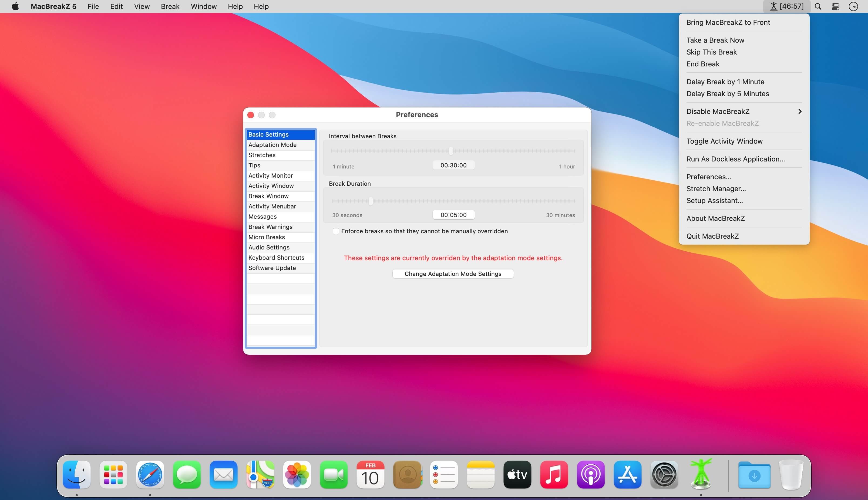Screen dimensions: 868x500
Task: Open the Trash in the Dock
Action: (791, 475)
